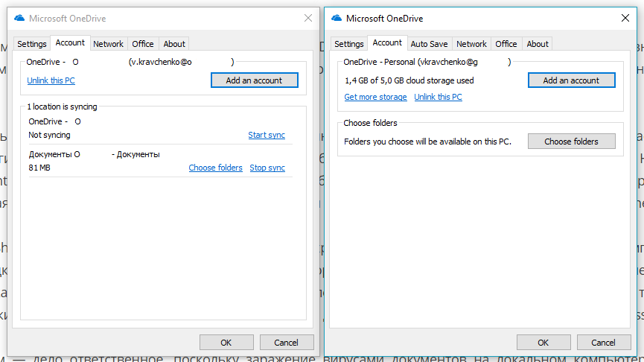Open Settings tab in left OneDrive window

[31, 44]
